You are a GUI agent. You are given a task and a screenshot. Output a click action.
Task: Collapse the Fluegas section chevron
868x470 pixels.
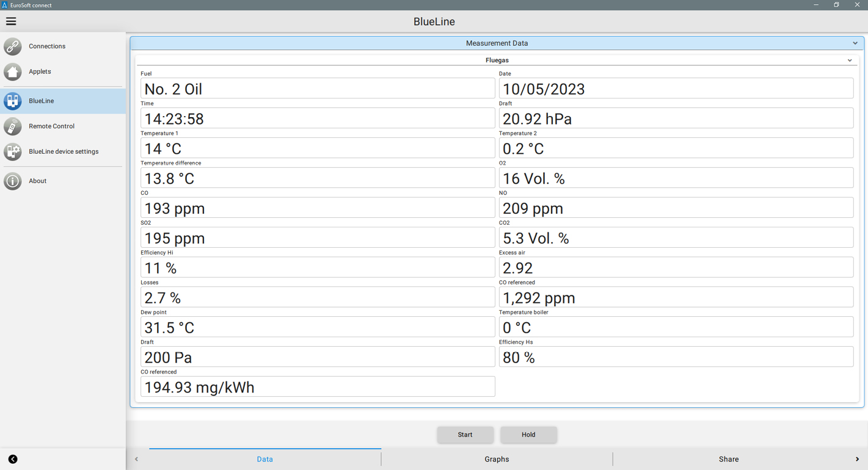tap(850, 60)
